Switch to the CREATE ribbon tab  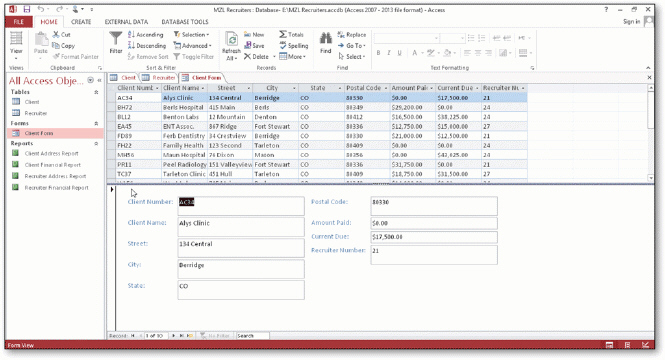click(x=81, y=22)
